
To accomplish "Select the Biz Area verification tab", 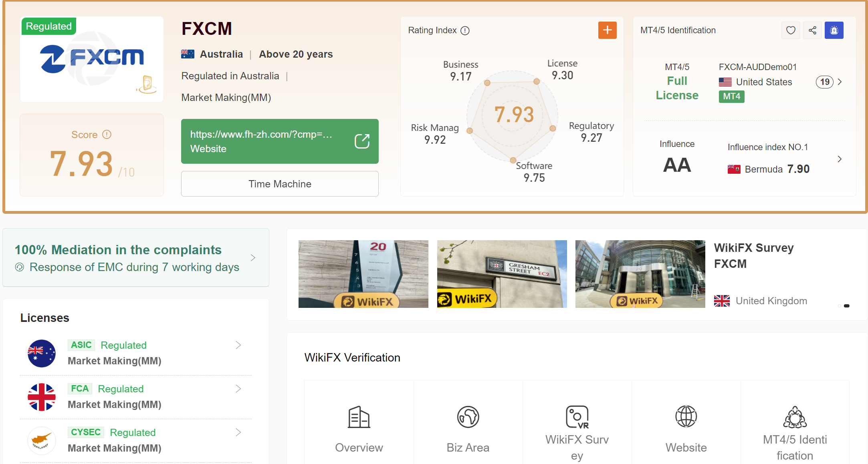I will coord(468,422).
